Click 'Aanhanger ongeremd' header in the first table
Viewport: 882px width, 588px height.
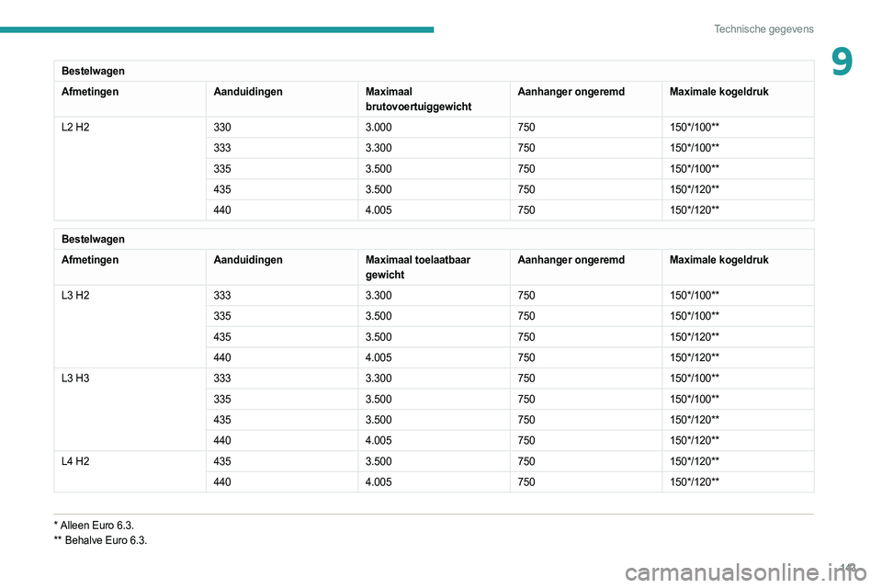[571, 92]
